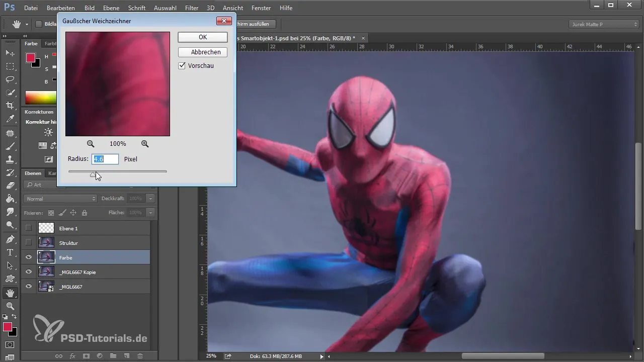Show the Struktur layer
The image size is (644, 362).
[x=29, y=243]
